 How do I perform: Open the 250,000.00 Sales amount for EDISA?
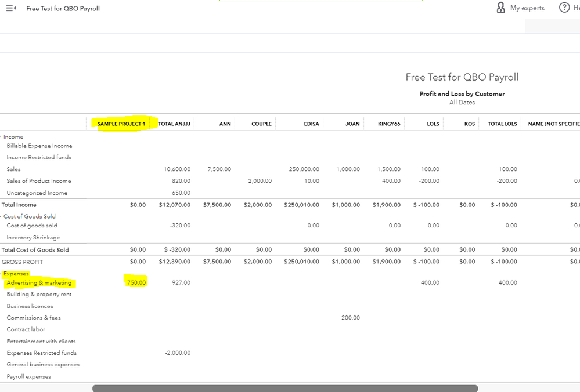point(304,169)
